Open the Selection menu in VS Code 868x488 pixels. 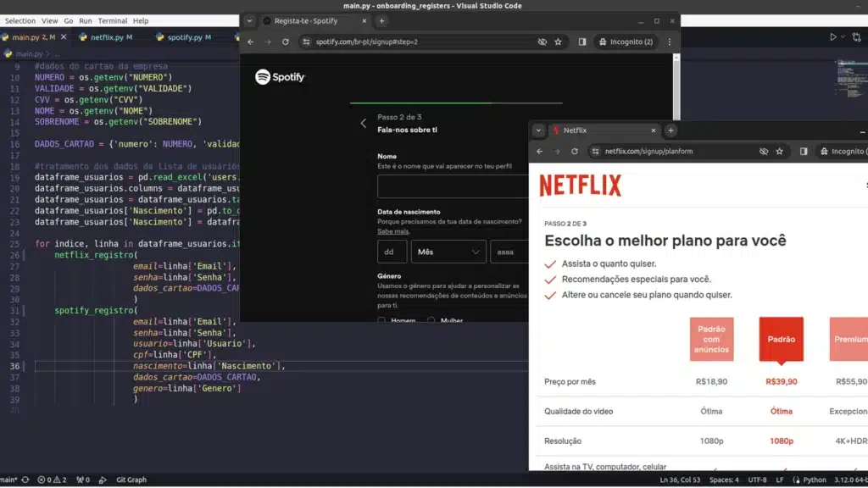[x=20, y=21]
